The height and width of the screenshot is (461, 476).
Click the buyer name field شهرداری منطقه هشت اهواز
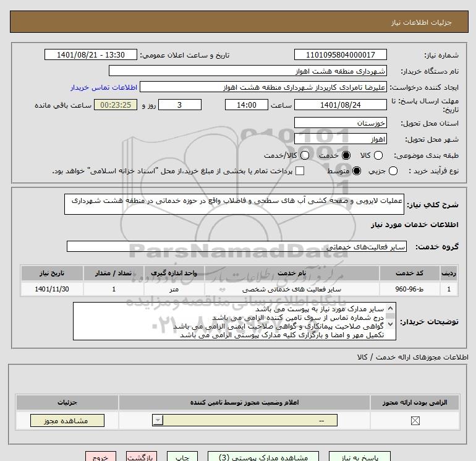[248, 71]
